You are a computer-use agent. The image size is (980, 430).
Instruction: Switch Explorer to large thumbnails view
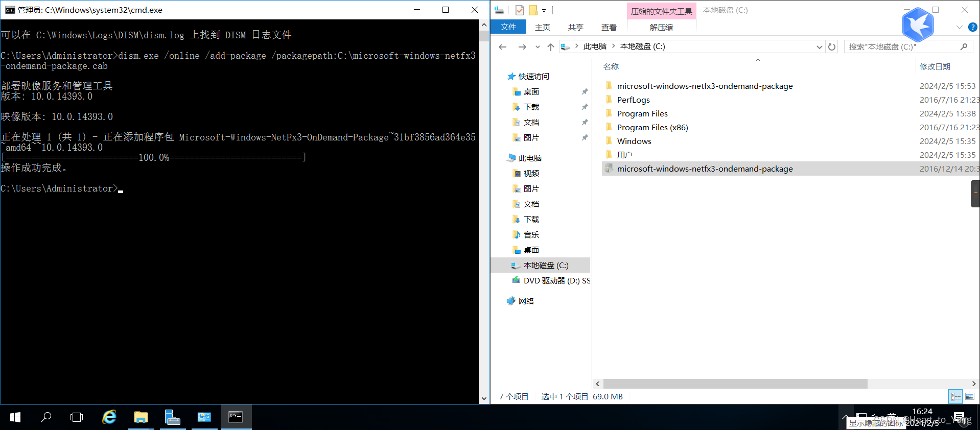click(970, 397)
